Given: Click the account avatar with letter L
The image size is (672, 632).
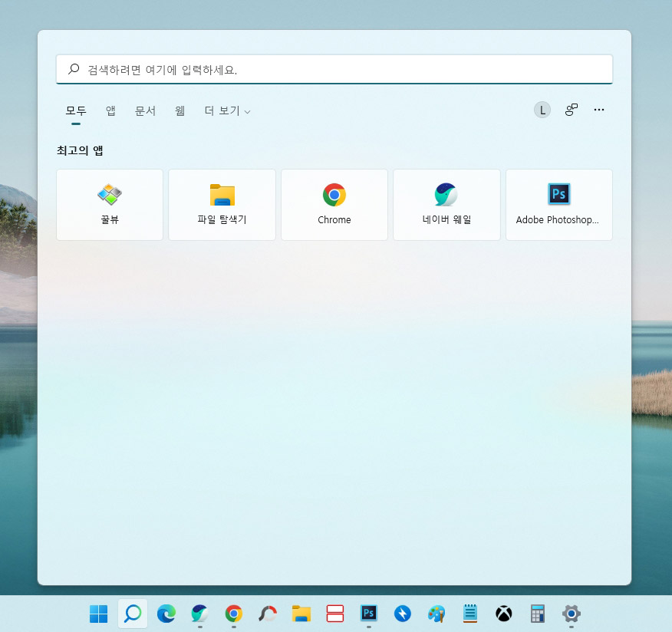Looking at the screenshot, I should (x=542, y=110).
